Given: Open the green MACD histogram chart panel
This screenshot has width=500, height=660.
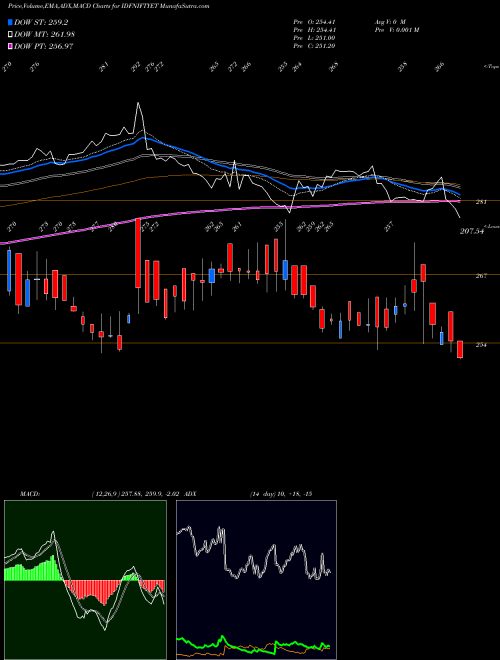Looking at the screenshot, I should 85,580.
